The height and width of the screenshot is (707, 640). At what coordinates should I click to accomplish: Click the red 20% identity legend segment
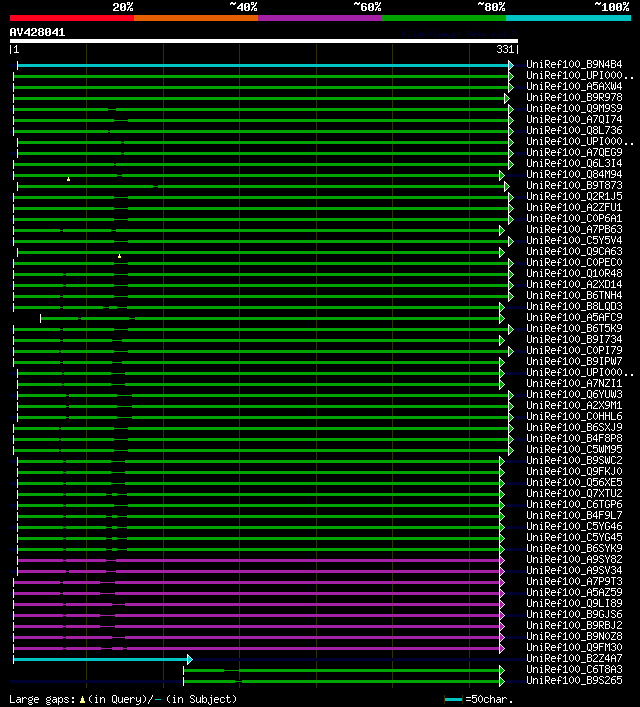(x=72, y=18)
